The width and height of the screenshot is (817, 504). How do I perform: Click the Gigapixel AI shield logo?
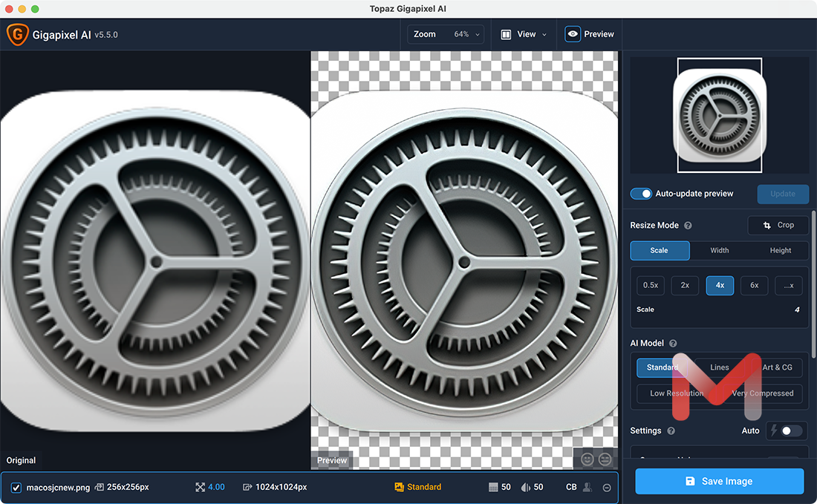click(x=17, y=34)
